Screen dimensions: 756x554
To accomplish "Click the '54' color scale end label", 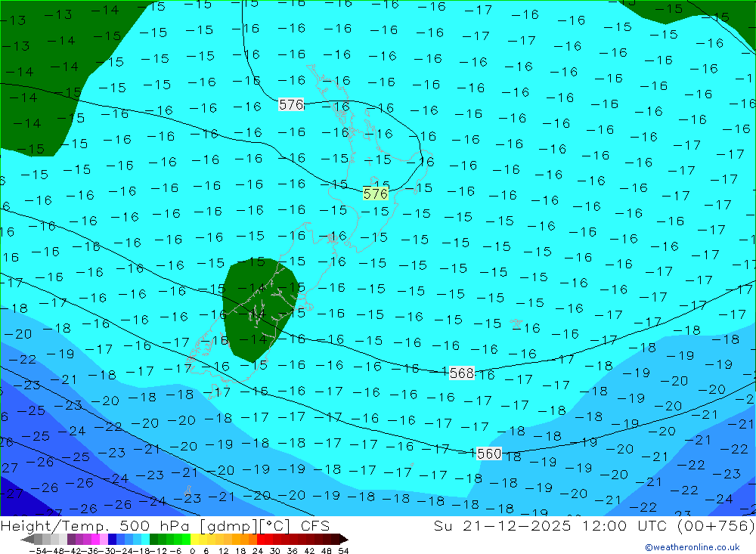I will tap(343, 551).
